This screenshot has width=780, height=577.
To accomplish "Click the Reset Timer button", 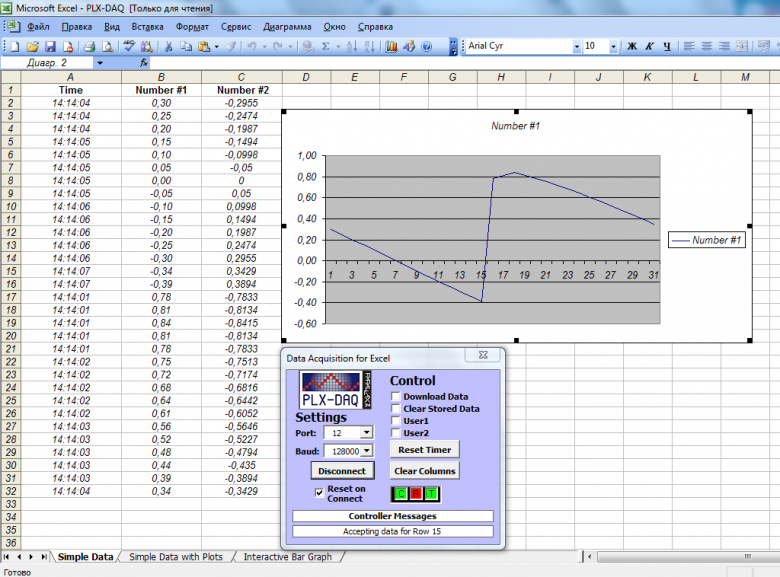I will (424, 450).
